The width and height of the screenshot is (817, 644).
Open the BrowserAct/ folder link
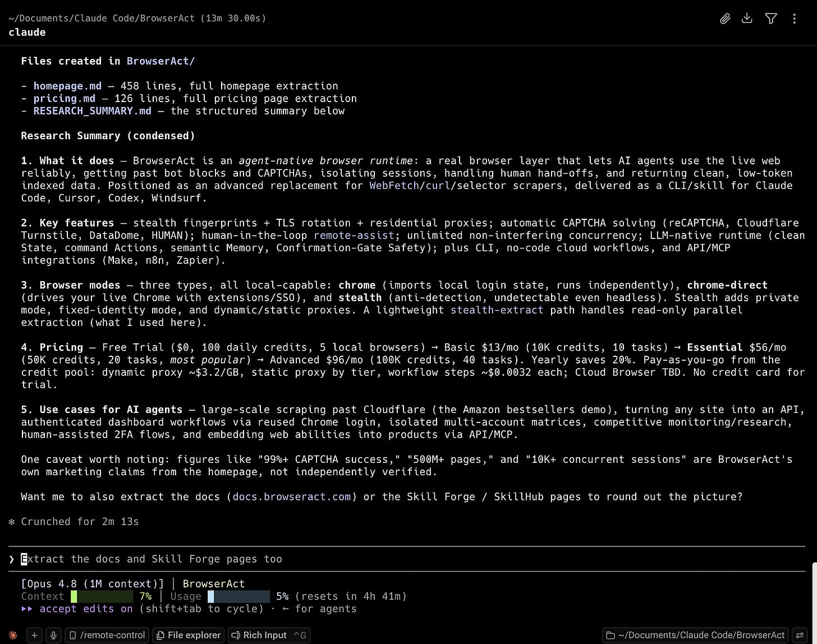point(160,61)
